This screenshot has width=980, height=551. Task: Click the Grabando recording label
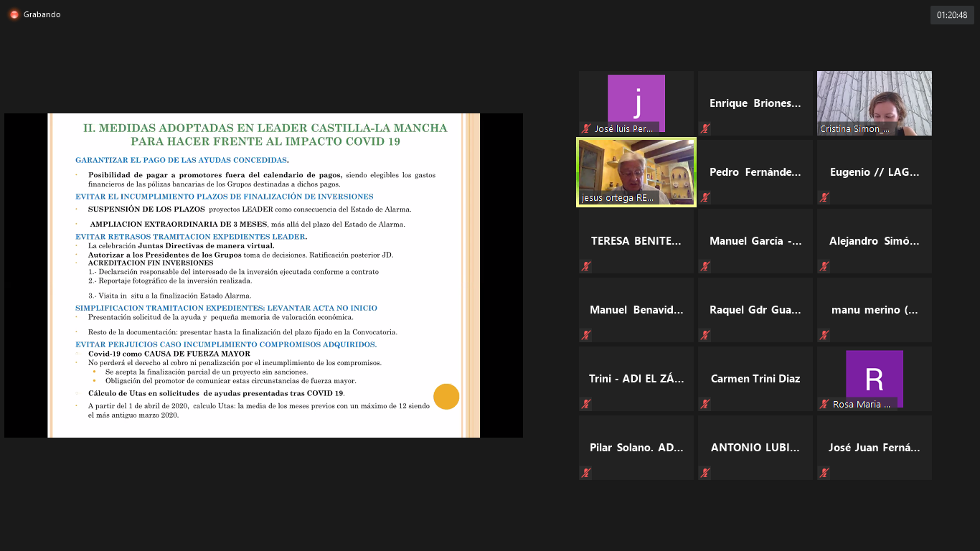42,14
